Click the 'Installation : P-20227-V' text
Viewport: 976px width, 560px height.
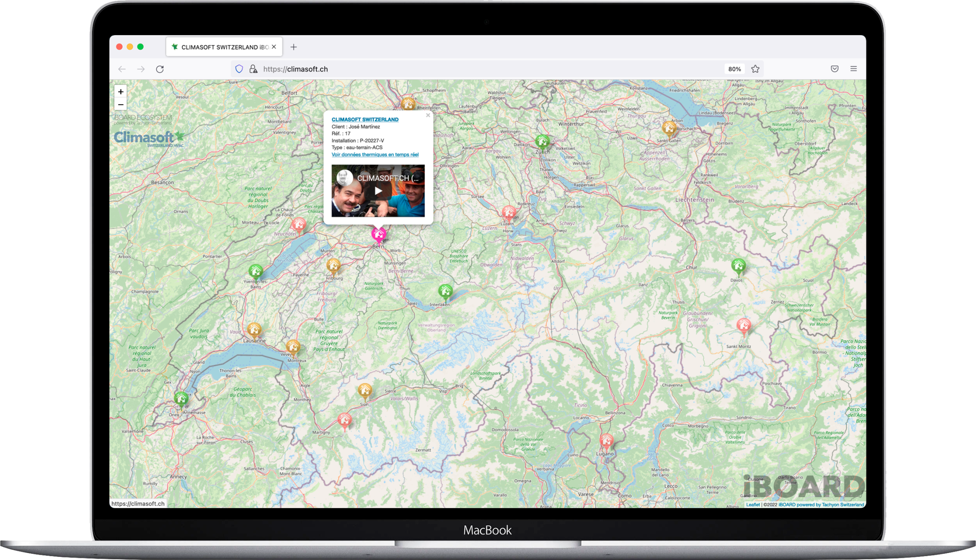click(358, 141)
